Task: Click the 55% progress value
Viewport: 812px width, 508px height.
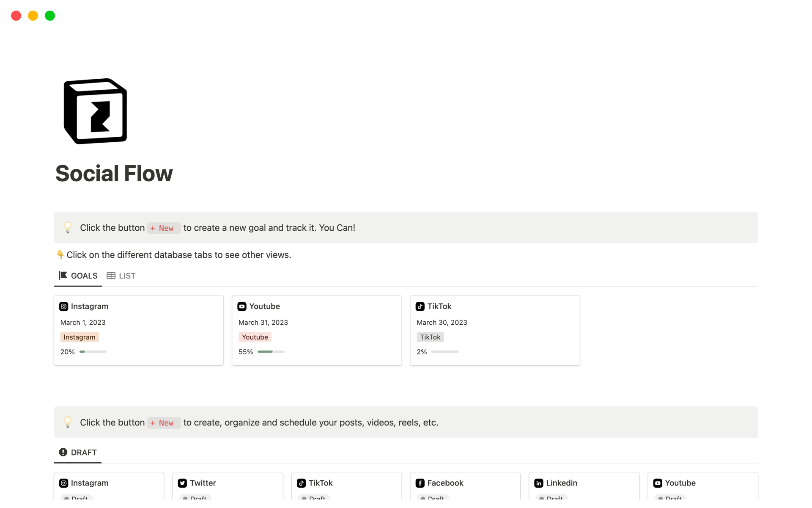Action: (246, 352)
